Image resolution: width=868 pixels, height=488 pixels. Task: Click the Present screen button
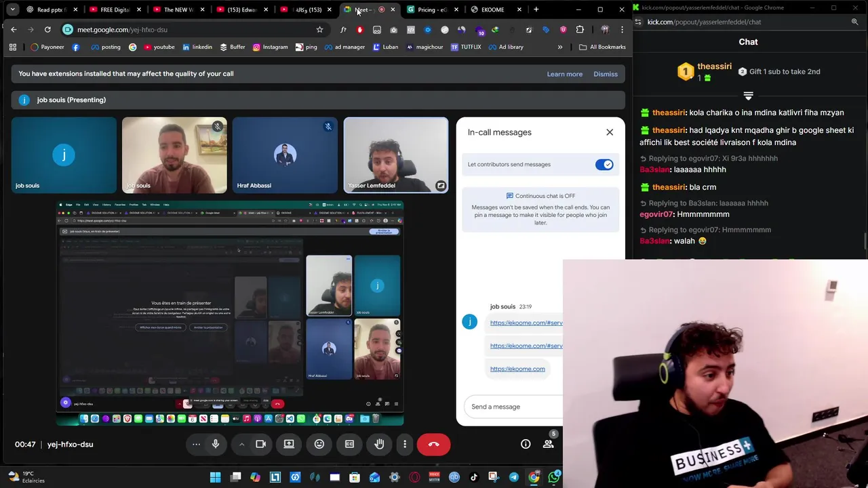pos(289,444)
